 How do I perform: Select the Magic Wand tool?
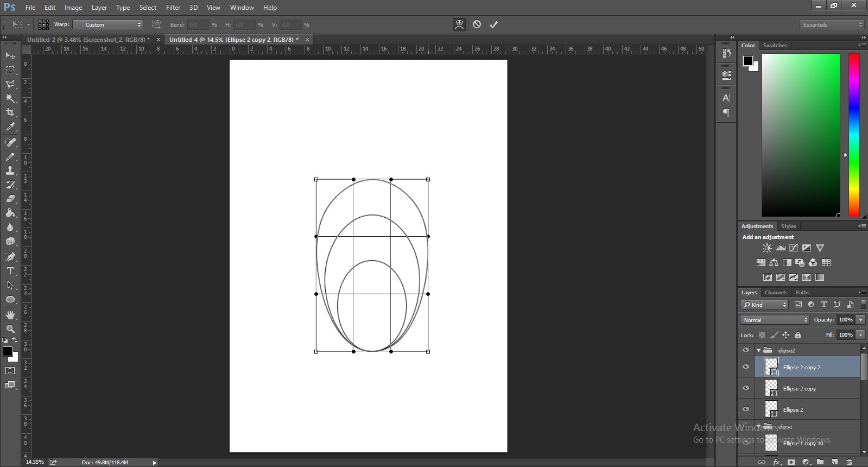coord(10,98)
